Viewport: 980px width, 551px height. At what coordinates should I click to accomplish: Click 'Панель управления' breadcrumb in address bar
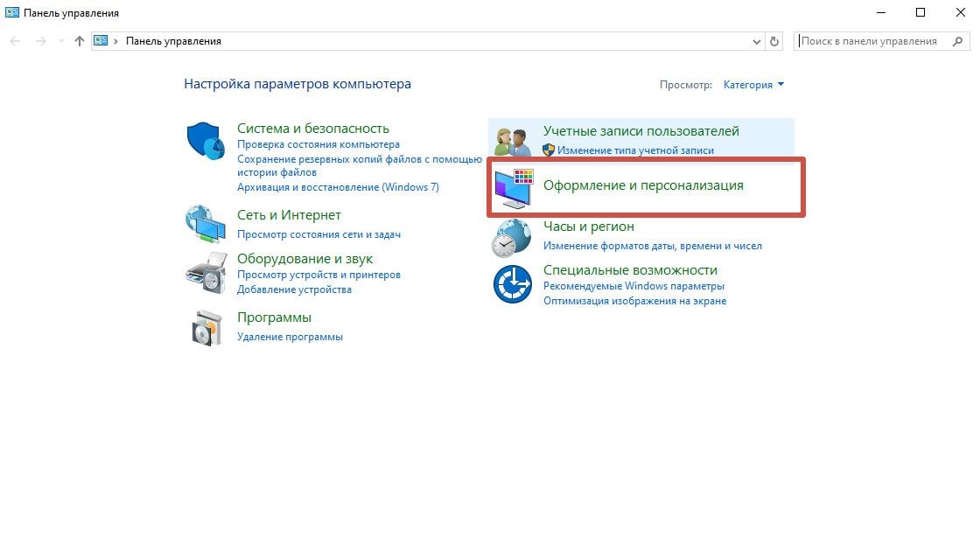point(174,41)
